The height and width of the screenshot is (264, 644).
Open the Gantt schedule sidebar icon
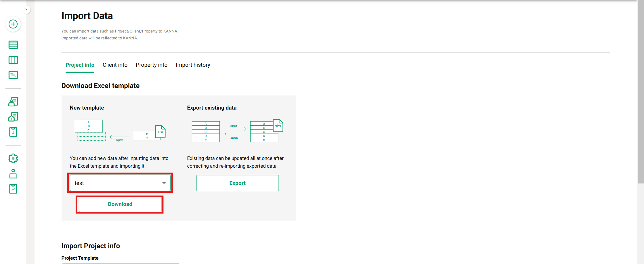coord(13,75)
